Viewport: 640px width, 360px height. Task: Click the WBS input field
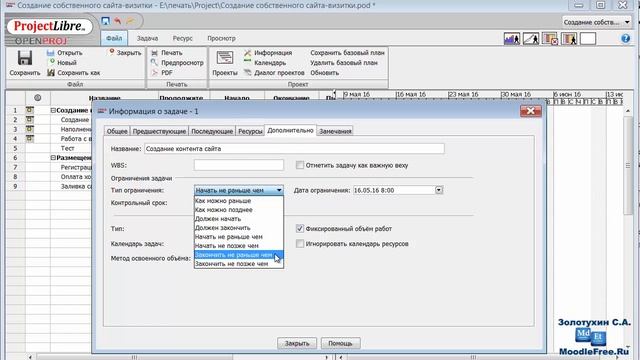[239, 165]
